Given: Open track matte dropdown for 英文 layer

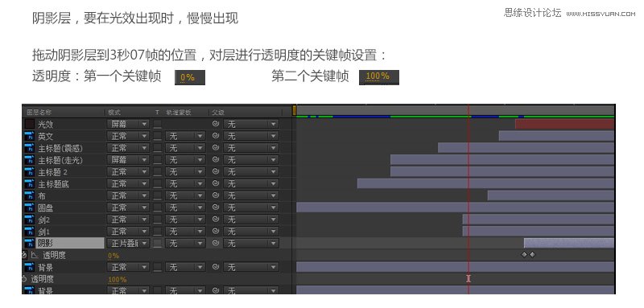Looking at the screenshot, I should (185, 136).
